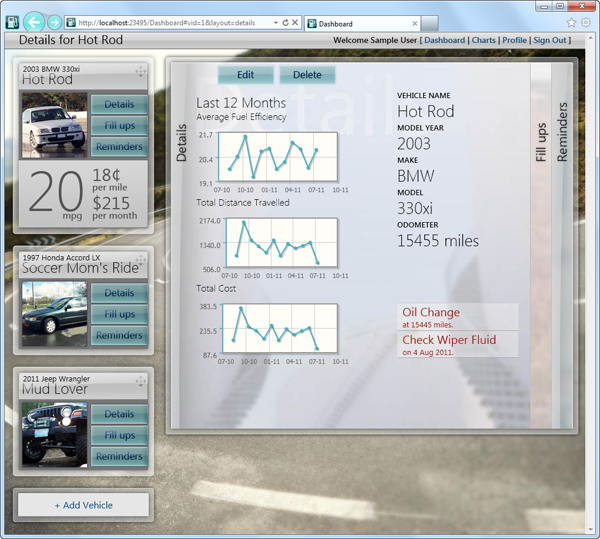This screenshot has height=539, width=600.
Task: Click Details button for Mud Lover
Action: (119, 414)
